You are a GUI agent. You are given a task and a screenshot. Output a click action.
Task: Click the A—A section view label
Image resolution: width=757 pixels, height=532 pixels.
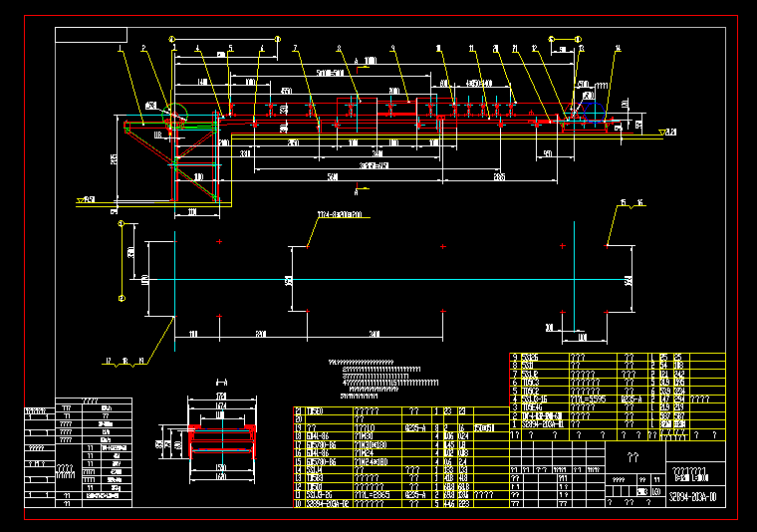[x=221, y=383]
